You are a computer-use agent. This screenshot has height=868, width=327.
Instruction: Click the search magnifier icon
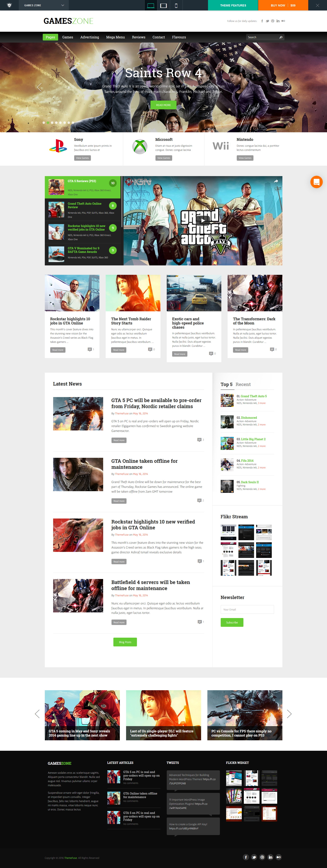click(281, 37)
